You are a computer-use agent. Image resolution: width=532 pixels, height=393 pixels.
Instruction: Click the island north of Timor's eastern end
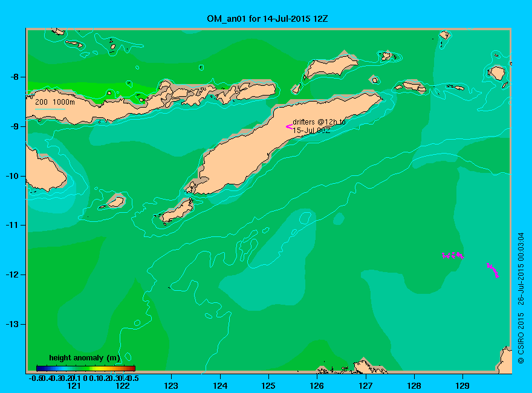click(x=331, y=65)
